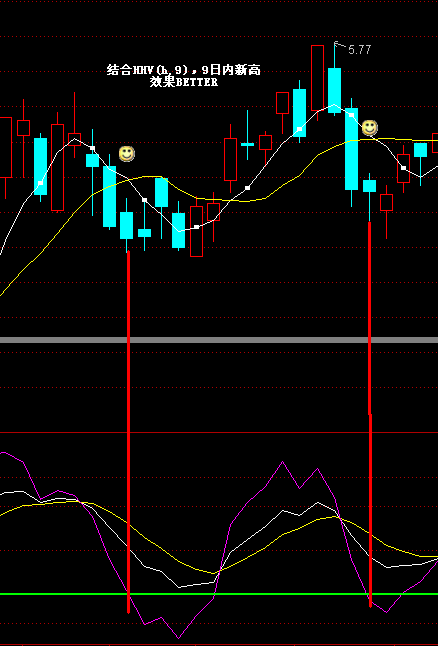Viewport: 438px width, 646px height.
Task: Click the left smiley face marker
Action: (x=127, y=154)
